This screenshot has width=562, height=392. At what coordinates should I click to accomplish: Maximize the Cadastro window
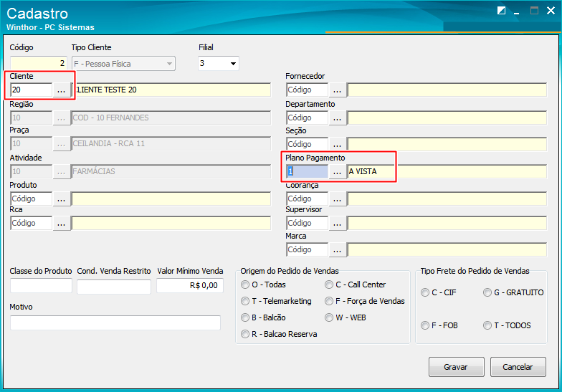534,11
